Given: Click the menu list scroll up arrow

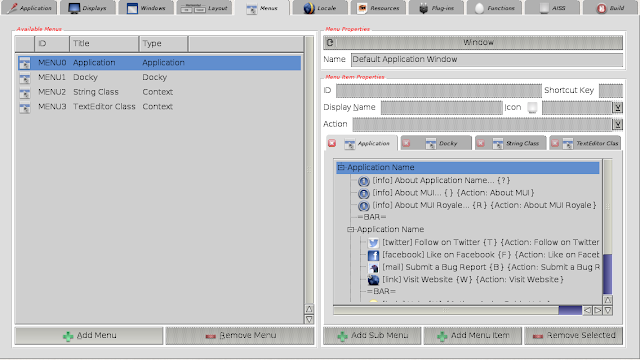Looking at the screenshot, I should tap(309, 309).
